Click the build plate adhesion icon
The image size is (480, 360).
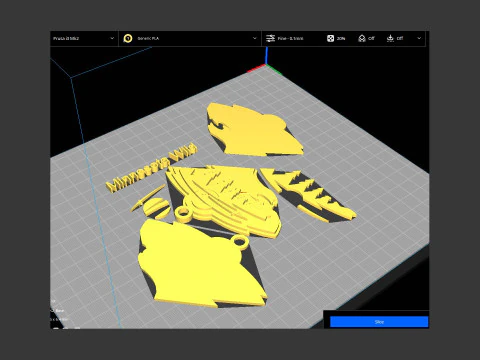[390, 38]
